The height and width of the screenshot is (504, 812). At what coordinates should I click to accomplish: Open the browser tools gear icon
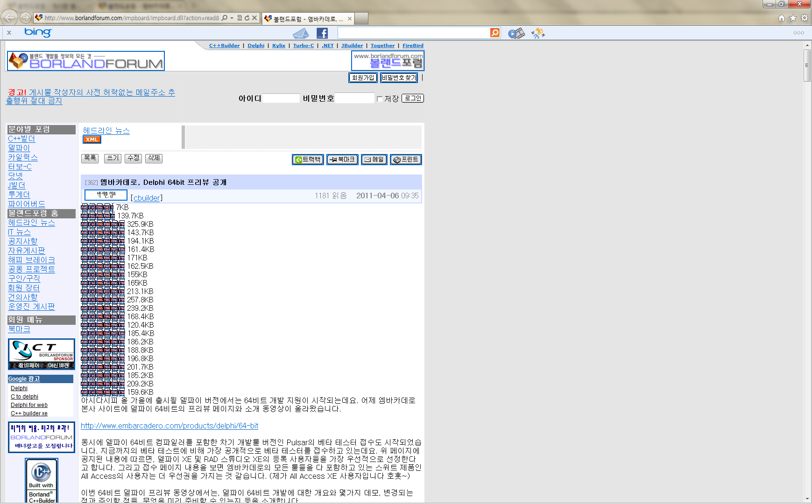click(804, 18)
